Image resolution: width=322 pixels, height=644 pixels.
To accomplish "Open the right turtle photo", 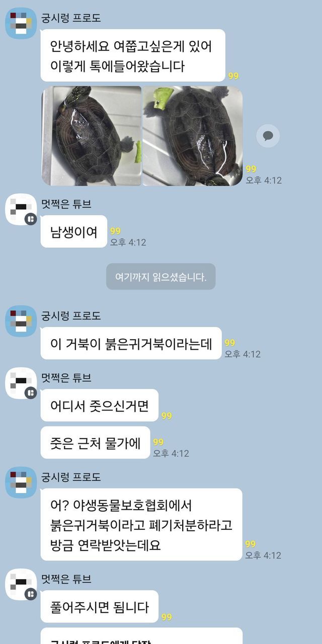I will (x=193, y=136).
